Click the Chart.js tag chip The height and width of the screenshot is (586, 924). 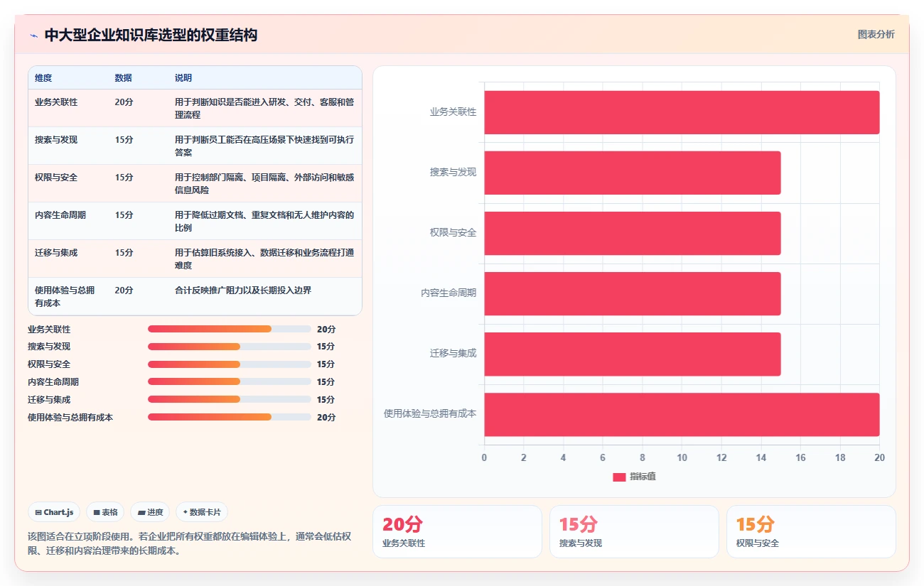pos(54,512)
